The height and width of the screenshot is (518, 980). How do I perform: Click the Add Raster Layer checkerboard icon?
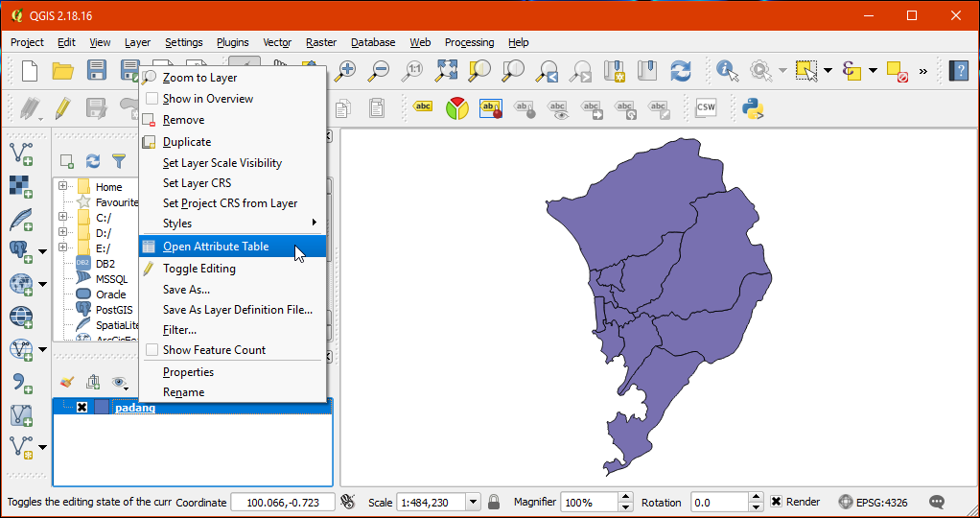pos(21,187)
